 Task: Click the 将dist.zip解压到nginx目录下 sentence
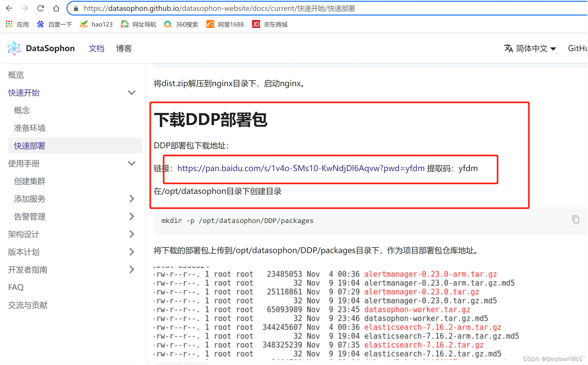coord(230,83)
